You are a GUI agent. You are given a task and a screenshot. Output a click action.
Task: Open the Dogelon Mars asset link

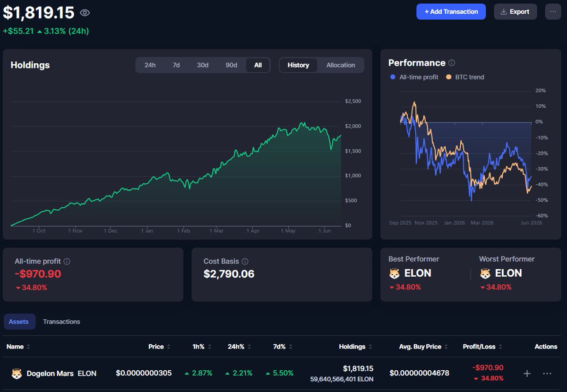click(x=61, y=373)
